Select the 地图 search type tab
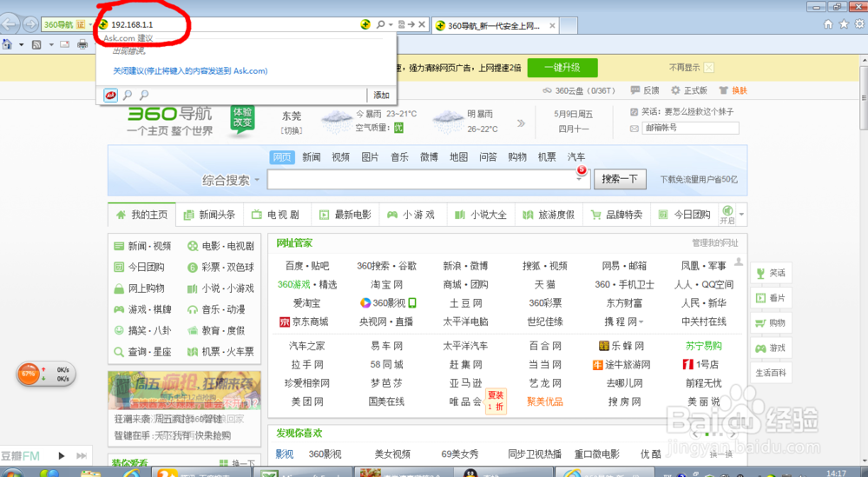This screenshot has width=868, height=477. pos(458,157)
